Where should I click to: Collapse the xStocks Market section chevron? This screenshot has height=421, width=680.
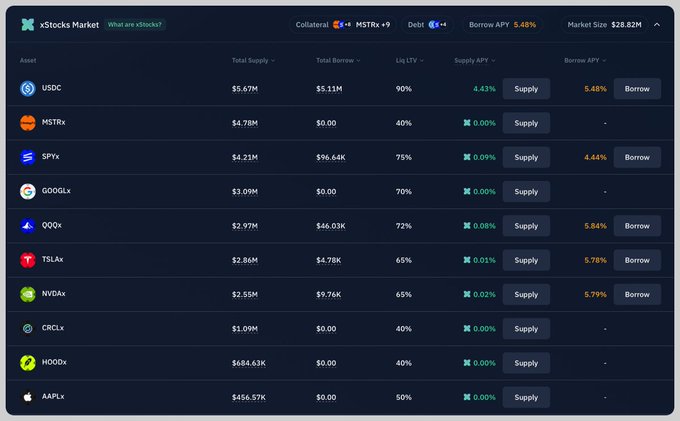(x=657, y=25)
